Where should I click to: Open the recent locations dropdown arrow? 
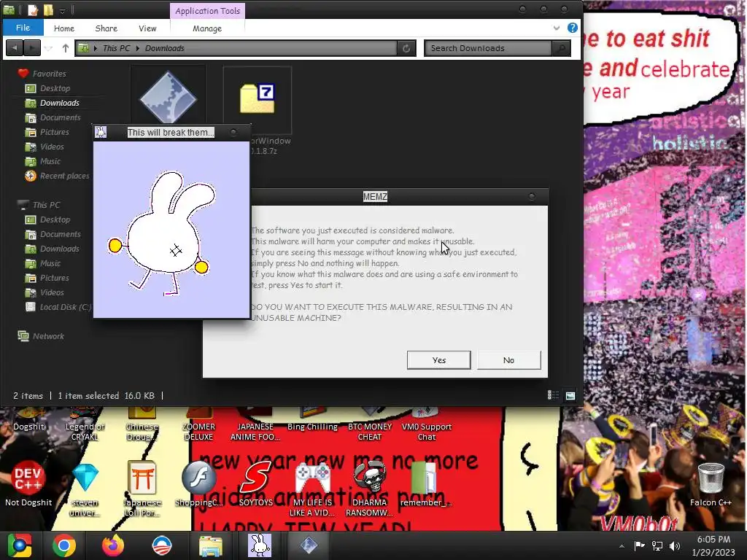pos(49,47)
